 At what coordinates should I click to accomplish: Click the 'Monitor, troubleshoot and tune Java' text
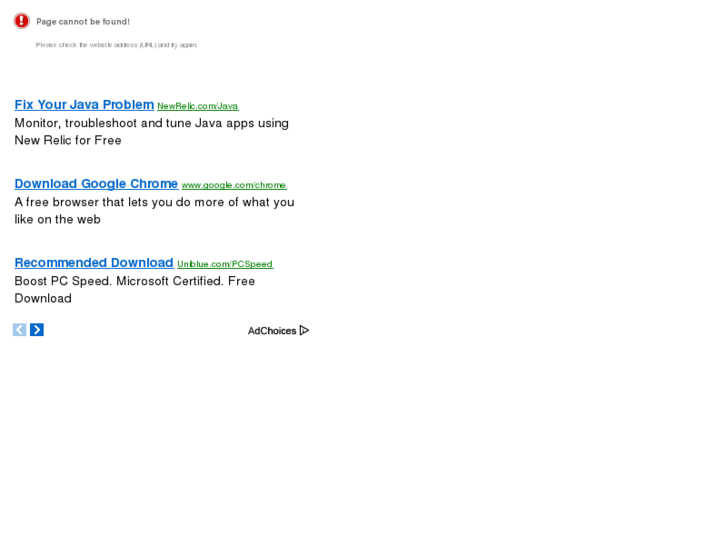(151, 123)
